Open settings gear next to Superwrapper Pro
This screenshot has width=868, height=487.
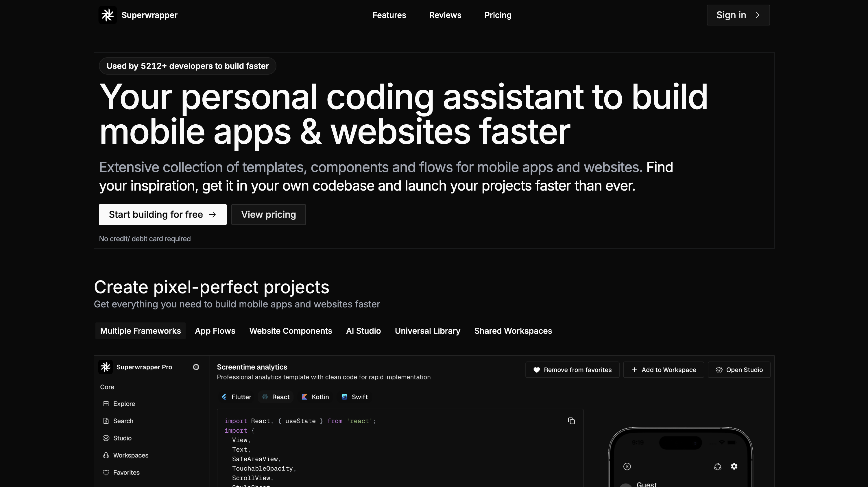click(196, 367)
